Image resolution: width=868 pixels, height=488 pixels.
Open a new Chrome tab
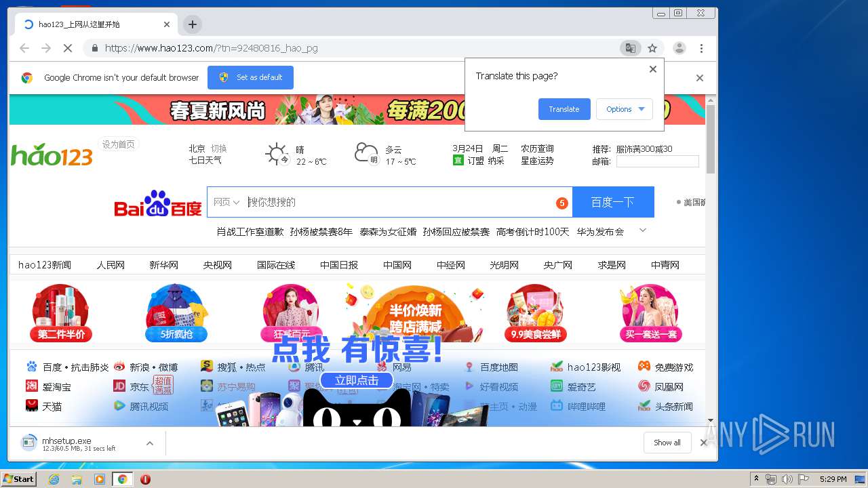tap(193, 24)
